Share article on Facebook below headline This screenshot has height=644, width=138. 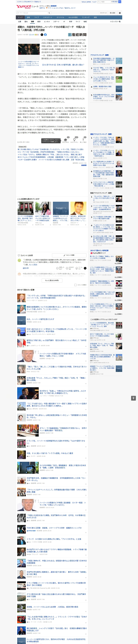(45, 35)
